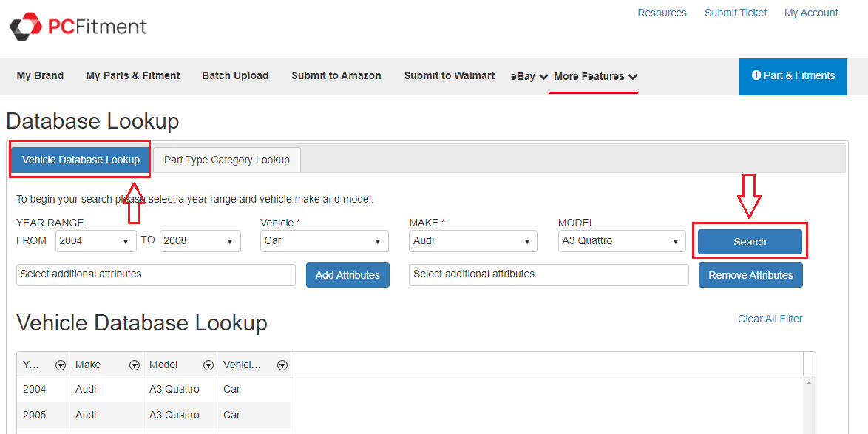Viewport: 868px width, 434px height.
Task: Open the Year column filter icon
Action: [x=60, y=365]
